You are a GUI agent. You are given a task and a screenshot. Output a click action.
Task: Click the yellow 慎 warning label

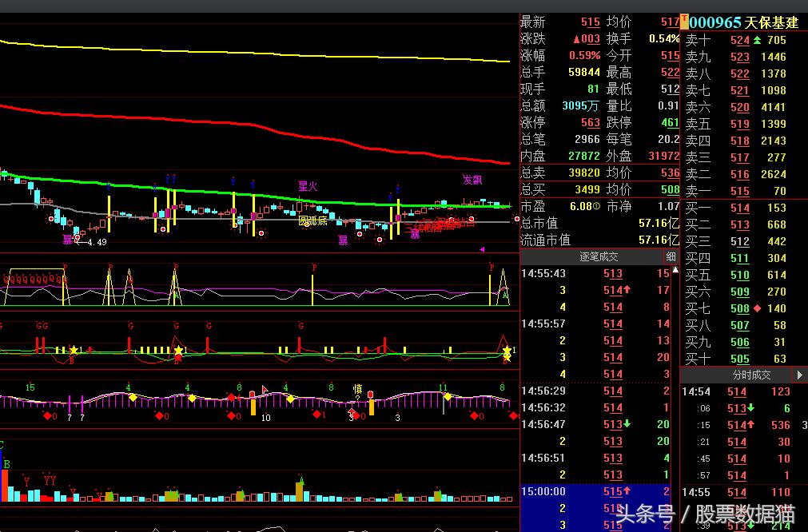357,389
